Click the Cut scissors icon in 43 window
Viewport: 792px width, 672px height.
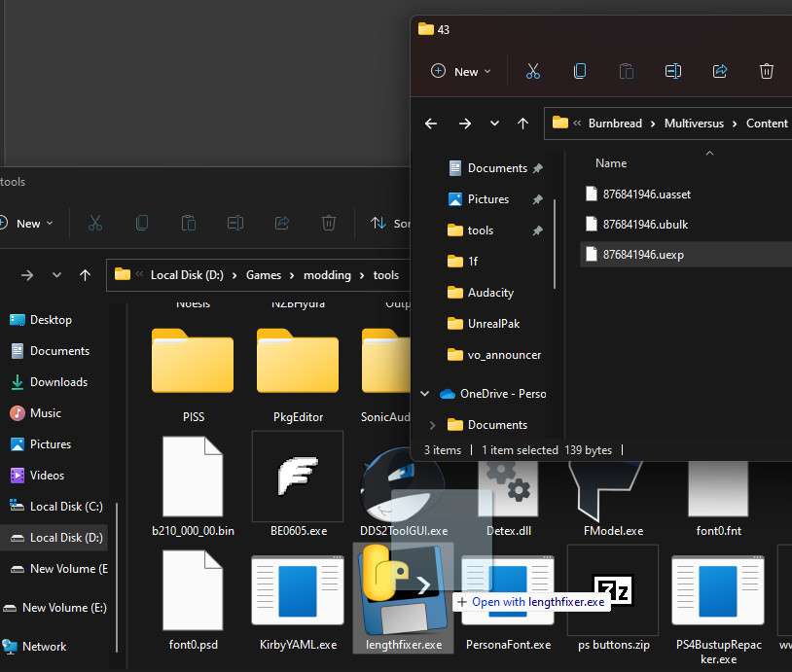click(x=533, y=71)
